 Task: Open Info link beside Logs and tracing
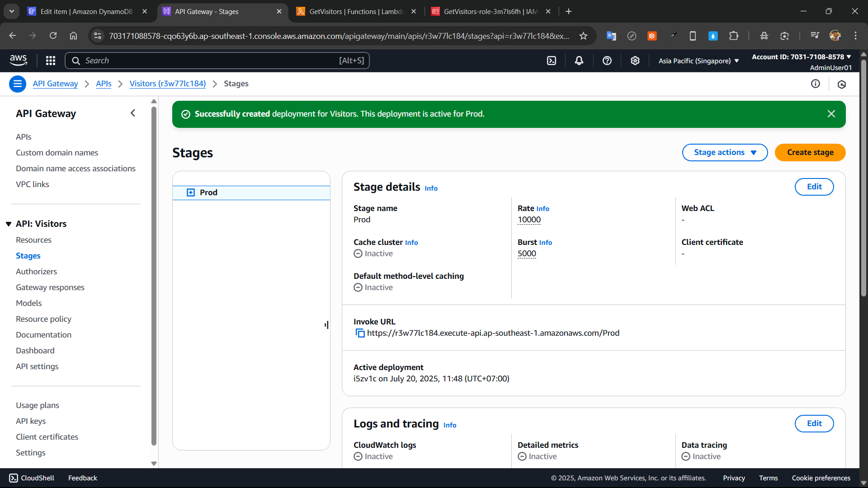click(450, 425)
